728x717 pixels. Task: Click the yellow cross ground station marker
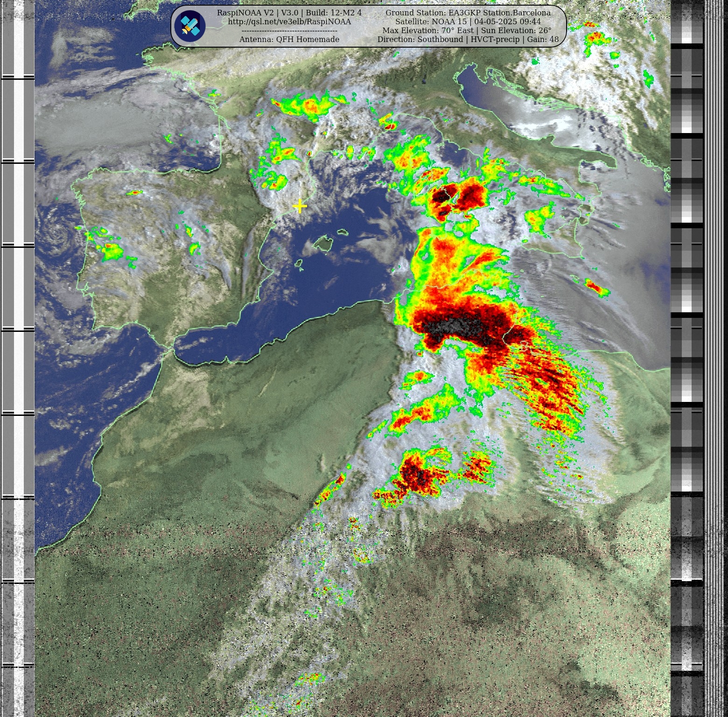(300, 206)
